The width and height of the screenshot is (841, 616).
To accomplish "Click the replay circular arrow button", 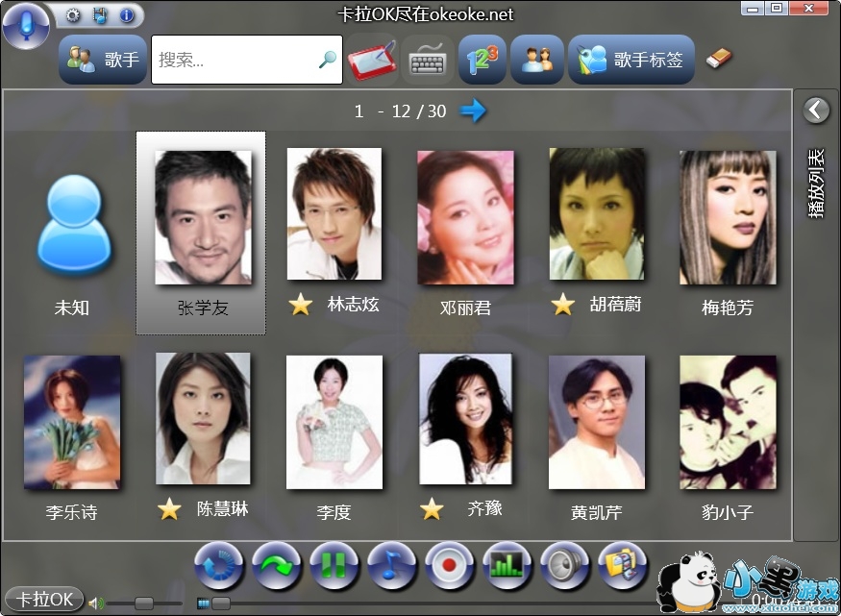I will pos(218,565).
